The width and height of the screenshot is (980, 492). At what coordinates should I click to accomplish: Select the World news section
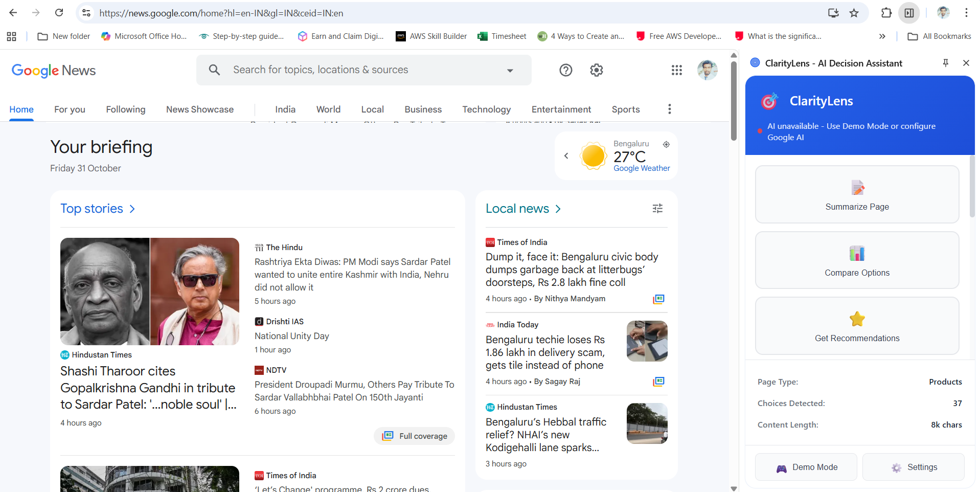[328, 109]
